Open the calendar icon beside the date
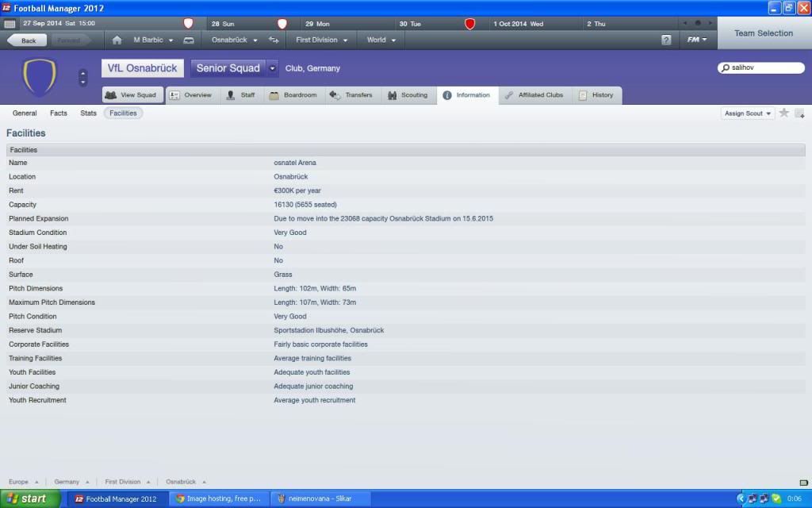 [10, 24]
